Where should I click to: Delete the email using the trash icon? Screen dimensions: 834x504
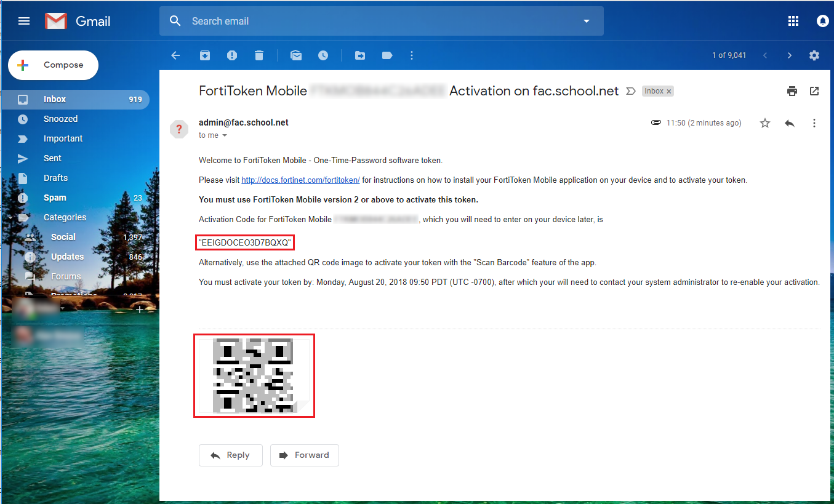(259, 55)
